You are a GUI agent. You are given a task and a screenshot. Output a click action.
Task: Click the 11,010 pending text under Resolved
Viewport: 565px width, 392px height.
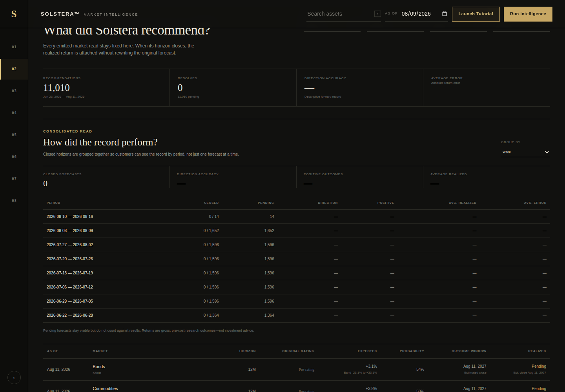tap(188, 97)
